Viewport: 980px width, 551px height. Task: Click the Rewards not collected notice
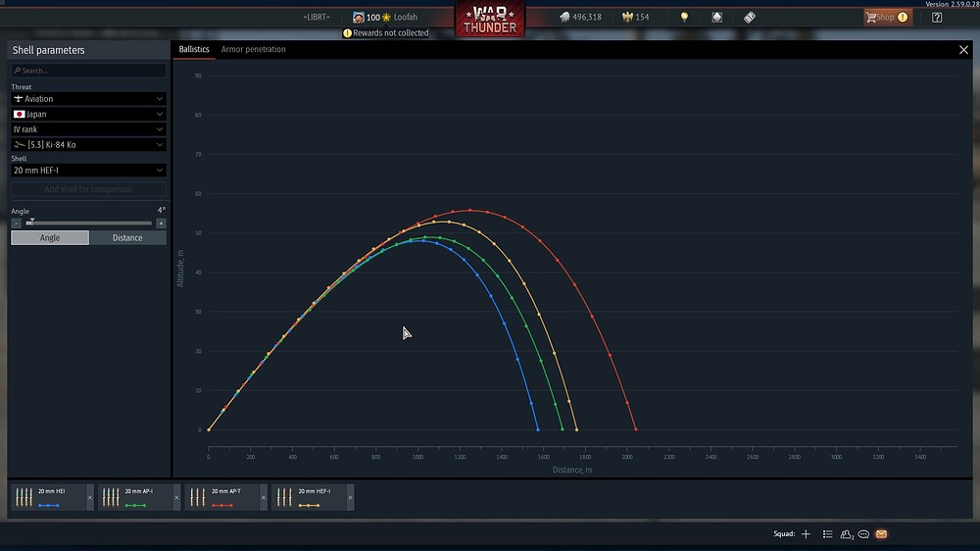385,33
